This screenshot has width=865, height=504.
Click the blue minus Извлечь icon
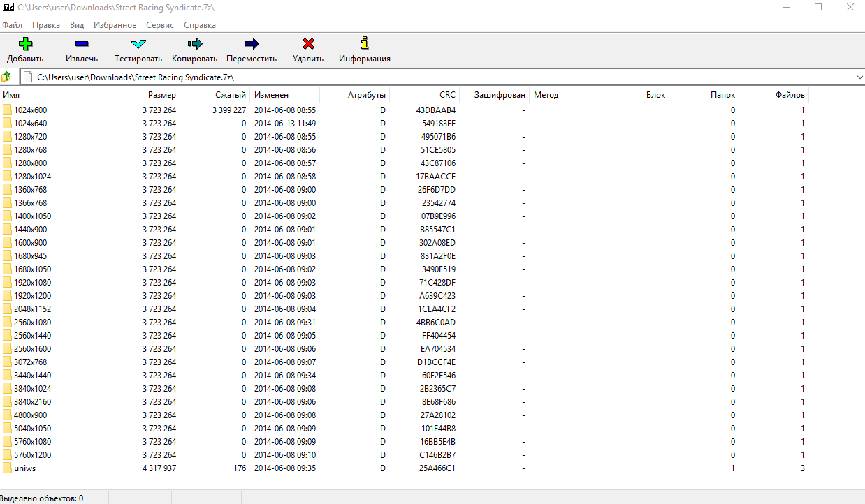(x=82, y=44)
